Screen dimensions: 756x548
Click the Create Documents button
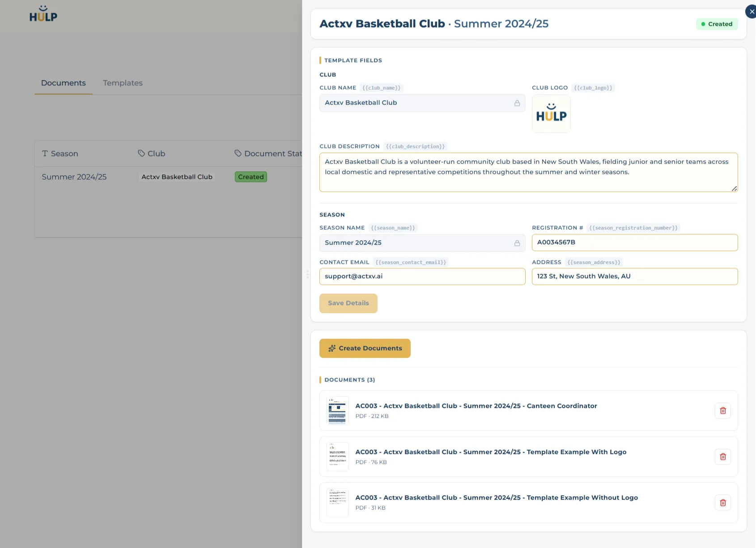(x=365, y=348)
